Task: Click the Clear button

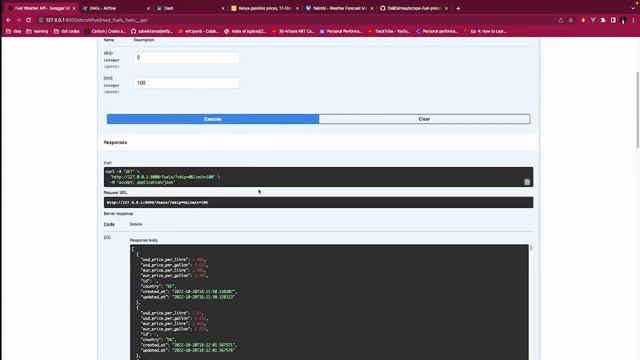Action: tap(424, 119)
